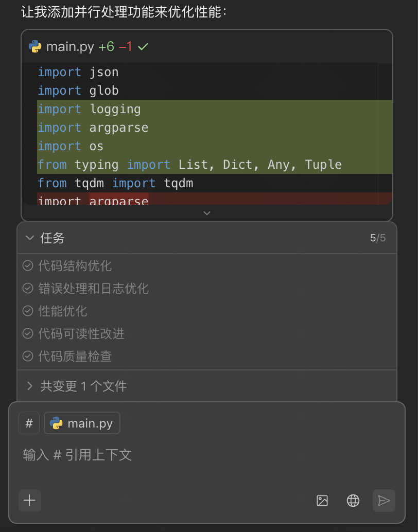Click the +6 added lines indicator
418x532 pixels.
pos(106,47)
